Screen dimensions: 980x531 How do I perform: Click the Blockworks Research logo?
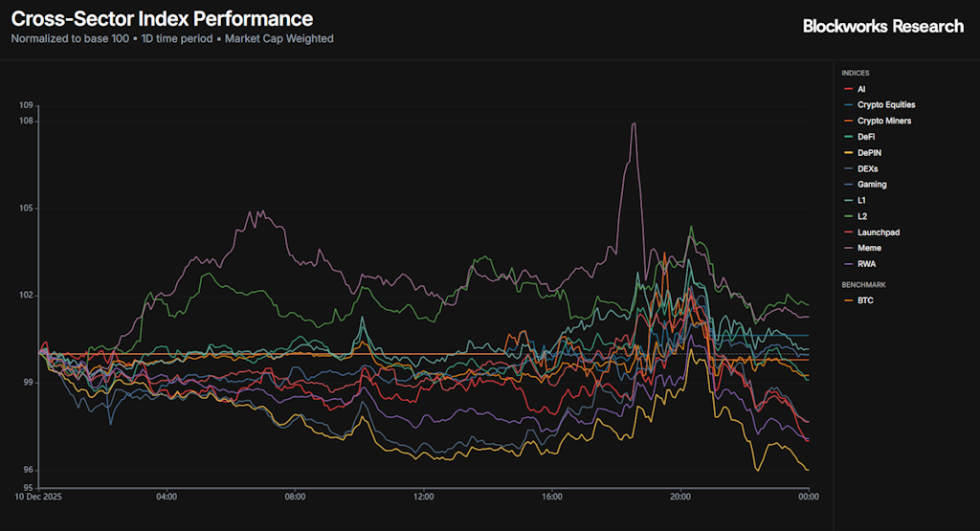click(882, 27)
